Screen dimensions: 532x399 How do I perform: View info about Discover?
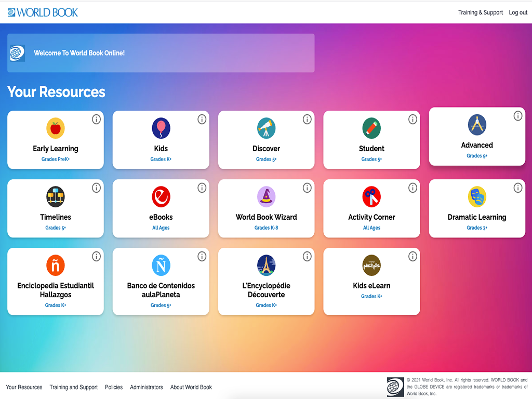[x=307, y=119]
